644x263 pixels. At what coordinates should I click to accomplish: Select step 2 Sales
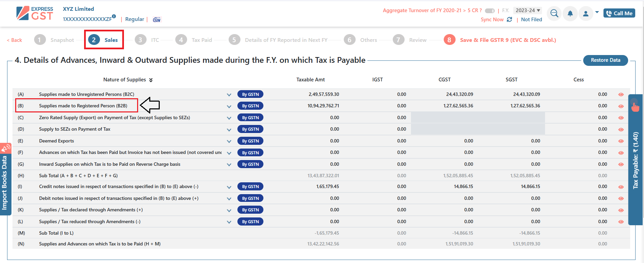(103, 40)
